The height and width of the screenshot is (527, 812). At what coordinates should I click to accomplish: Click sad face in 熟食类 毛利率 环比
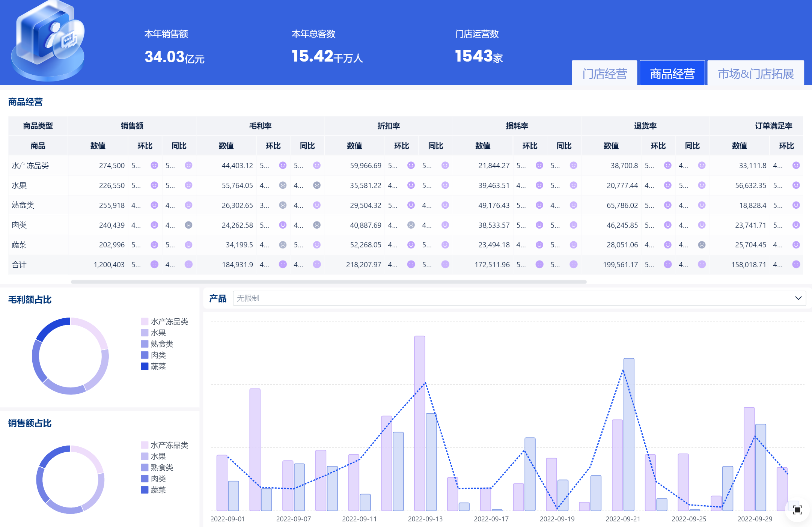283,205
